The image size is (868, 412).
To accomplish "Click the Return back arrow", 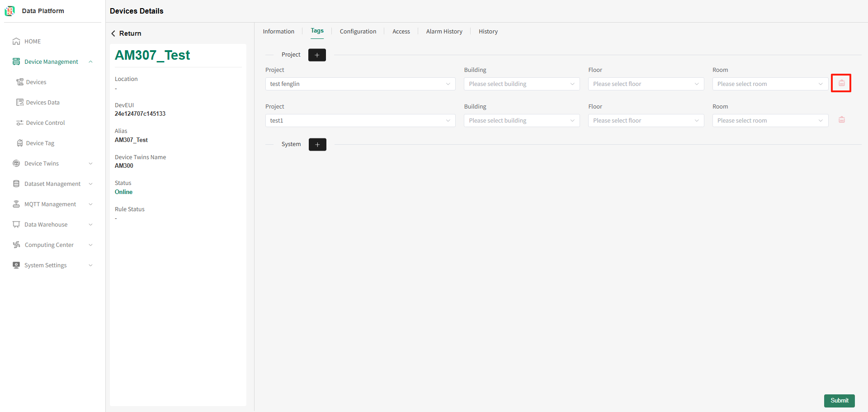I will point(113,33).
